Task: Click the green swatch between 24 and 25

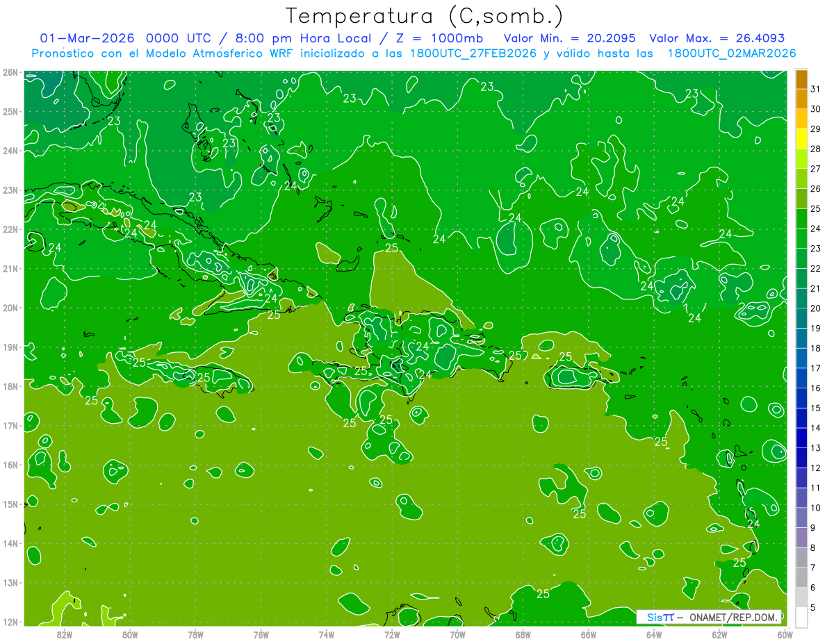Action: pos(801,219)
